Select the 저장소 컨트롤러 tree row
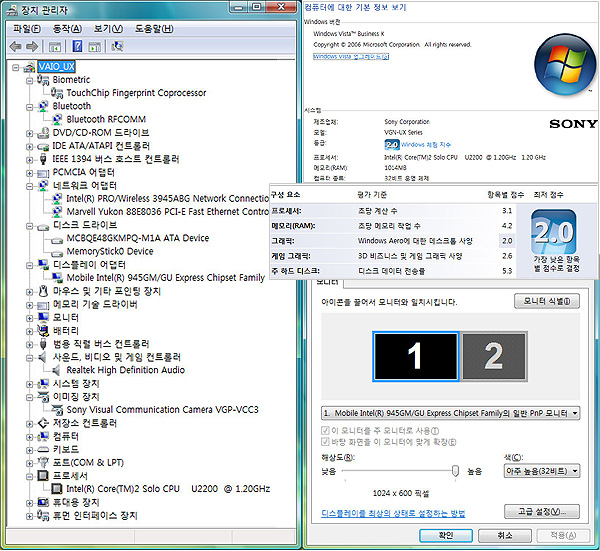The height and width of the screenshot is (551, 600). coord(84,423)
